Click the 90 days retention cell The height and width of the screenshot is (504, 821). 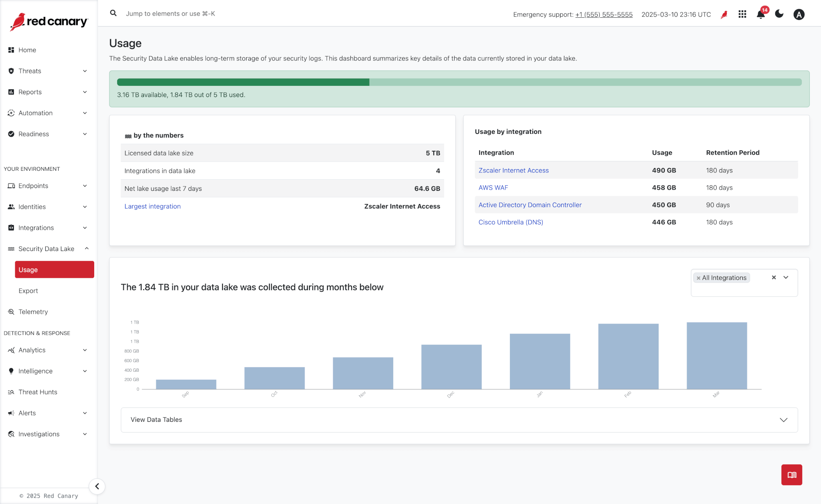point(718,205)
